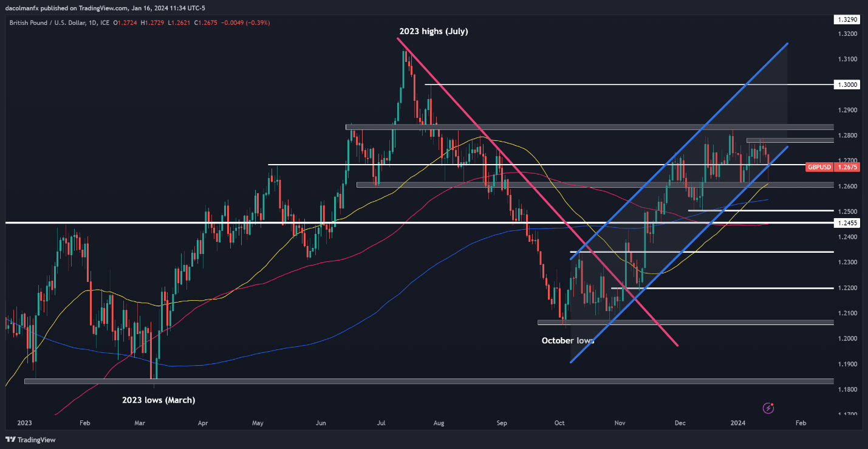
Task: Click the 1.2000 price axis label
Action: [x=847, y=338]
